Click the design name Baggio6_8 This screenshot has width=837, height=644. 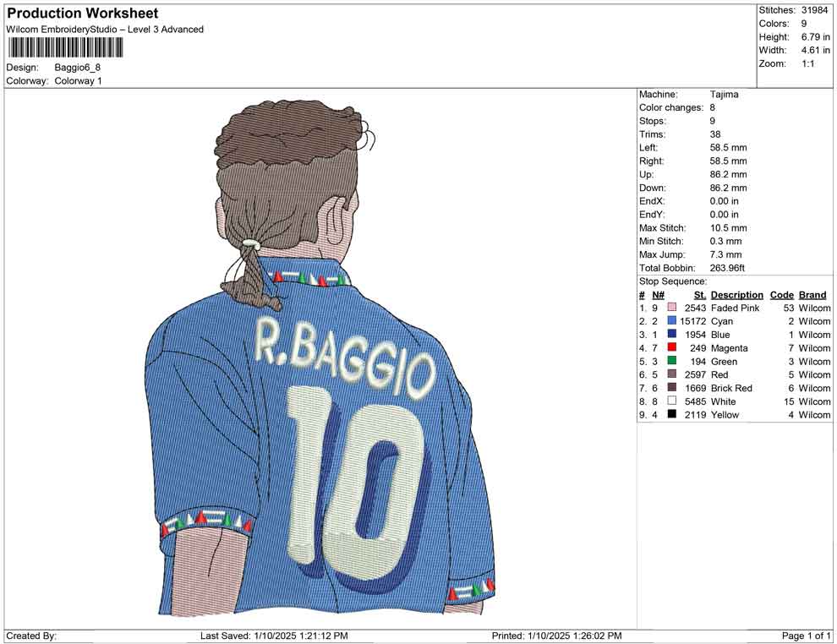[78, 68]
